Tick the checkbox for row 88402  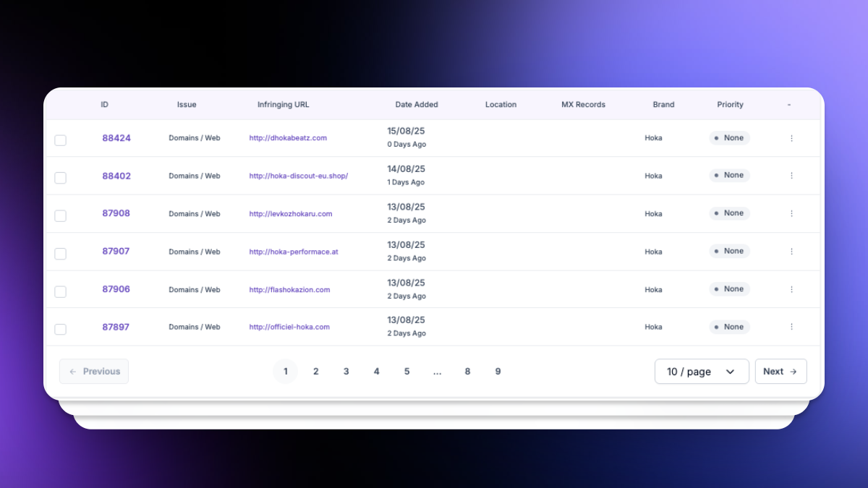click(61, 178)
